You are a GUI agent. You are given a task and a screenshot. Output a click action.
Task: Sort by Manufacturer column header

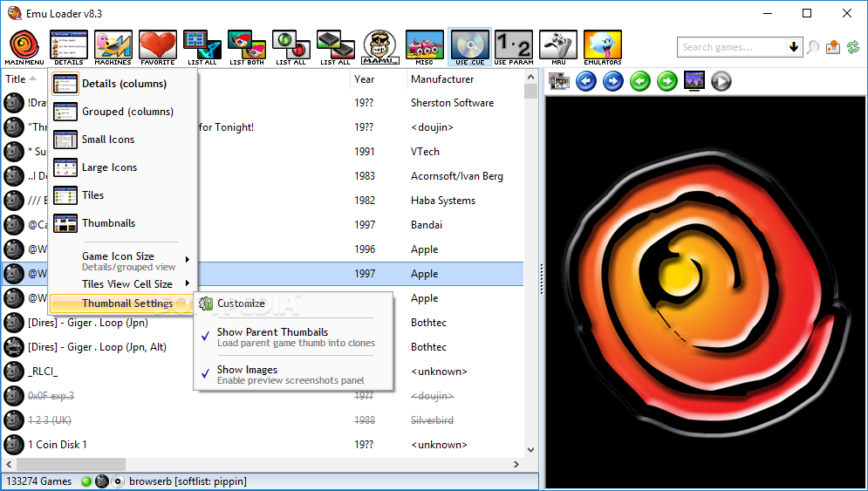[464, 79]
